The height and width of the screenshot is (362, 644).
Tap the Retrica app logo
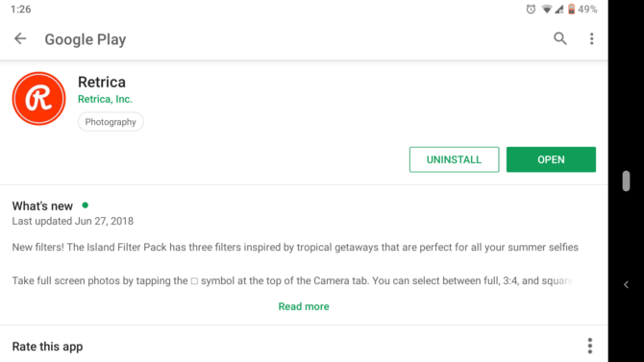(38, 99)
